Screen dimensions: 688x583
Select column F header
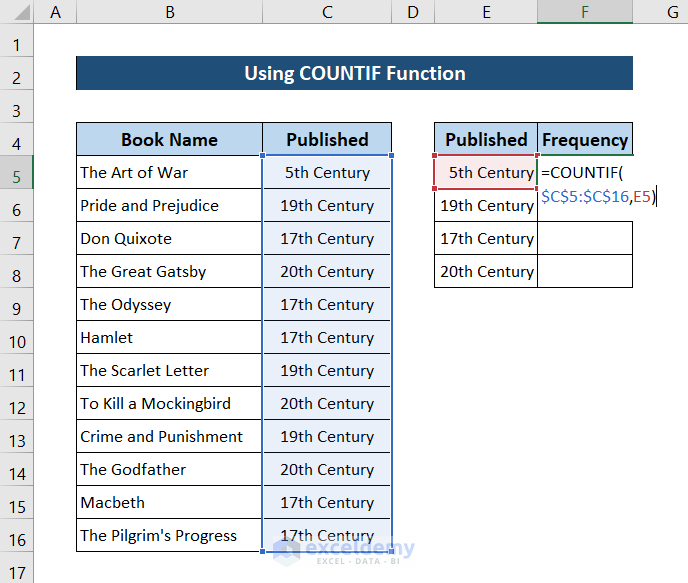pyautogui.click(x=585, y=12)
